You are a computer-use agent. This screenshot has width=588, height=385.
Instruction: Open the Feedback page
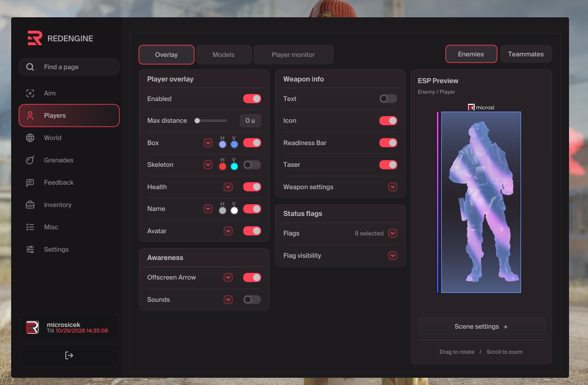69,182
